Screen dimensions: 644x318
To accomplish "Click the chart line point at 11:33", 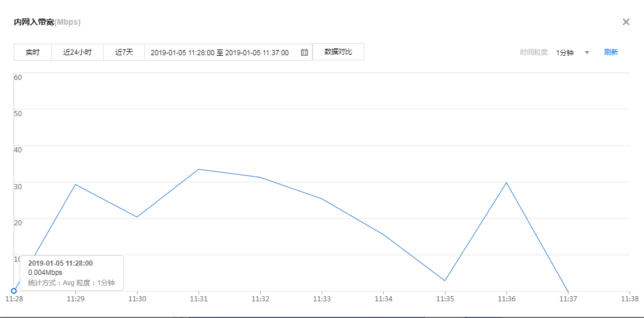I will 322,198.
